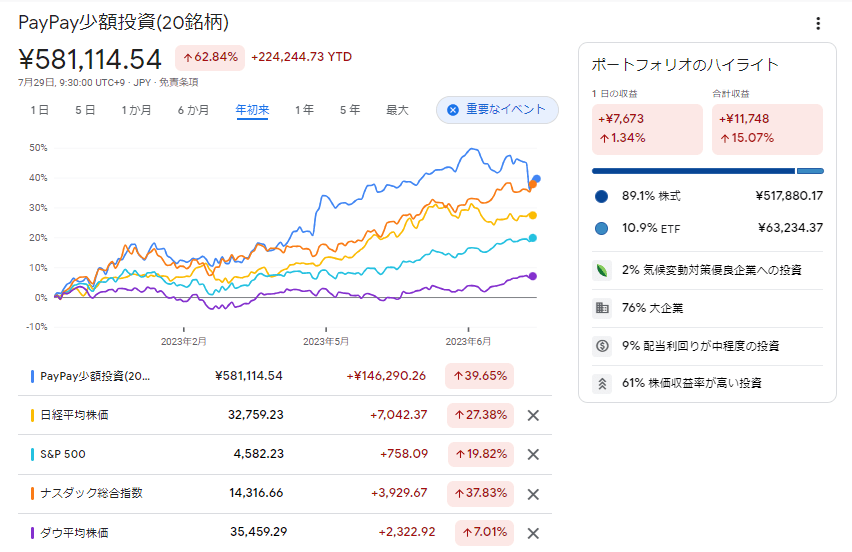This screenshot has height=552, width=852.
Task: Remove ナスダック総合指数 from comparison
Action: 533,493
